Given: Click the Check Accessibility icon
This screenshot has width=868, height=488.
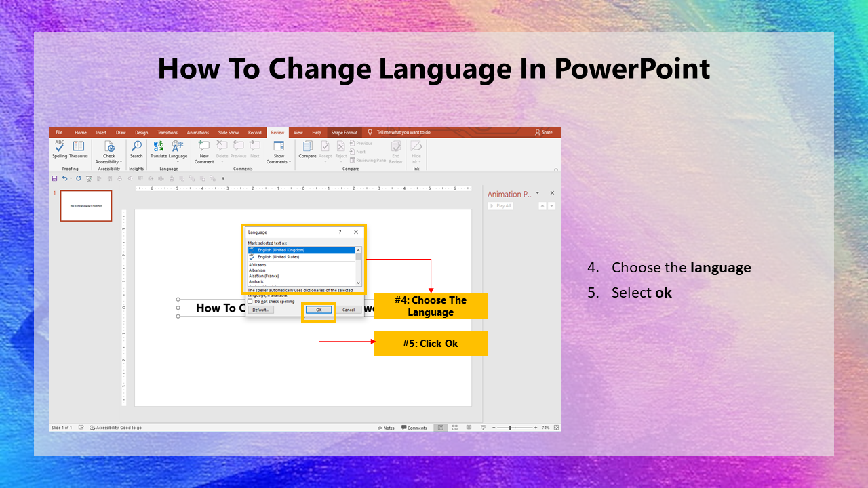Looking at the screenshot, I should [x=109, y=146].
